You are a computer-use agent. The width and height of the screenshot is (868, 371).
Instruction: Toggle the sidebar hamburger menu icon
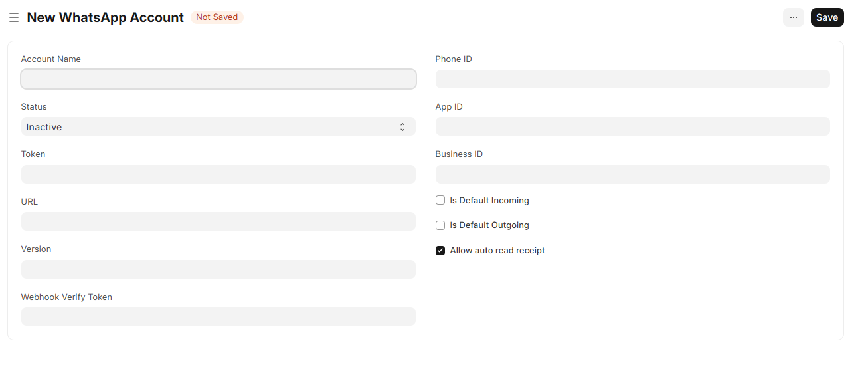pyautogui.click(x=14, y=17)
